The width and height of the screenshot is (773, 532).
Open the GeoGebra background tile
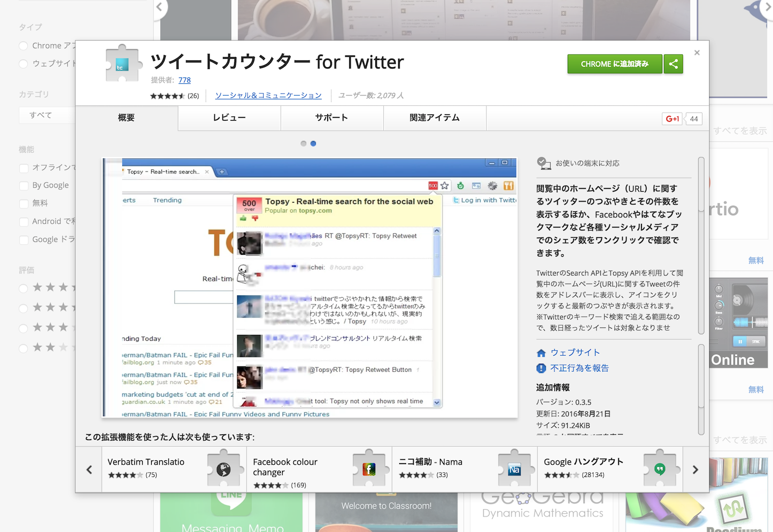tap(543, 512)
